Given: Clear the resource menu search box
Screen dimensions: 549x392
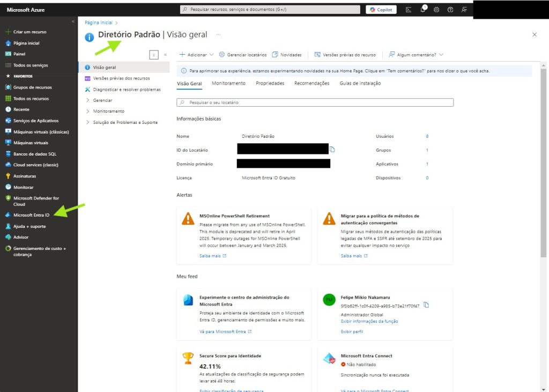Looking at the screenshot, I should point(154,55).
